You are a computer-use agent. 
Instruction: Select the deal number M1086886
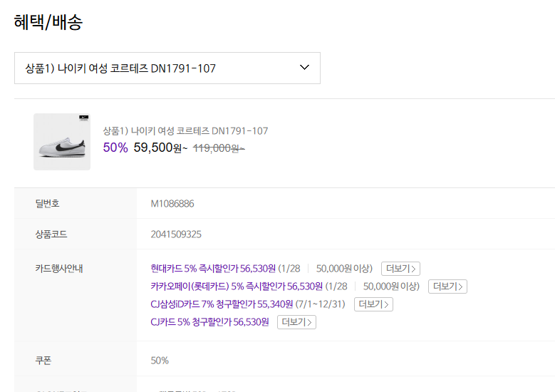[x=172, y=204]
